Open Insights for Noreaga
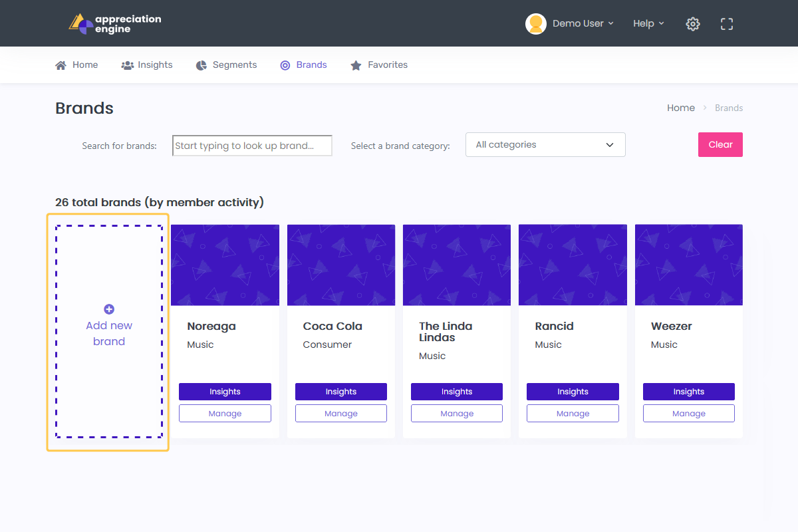The image size is (798, 532). click(225, 392)
